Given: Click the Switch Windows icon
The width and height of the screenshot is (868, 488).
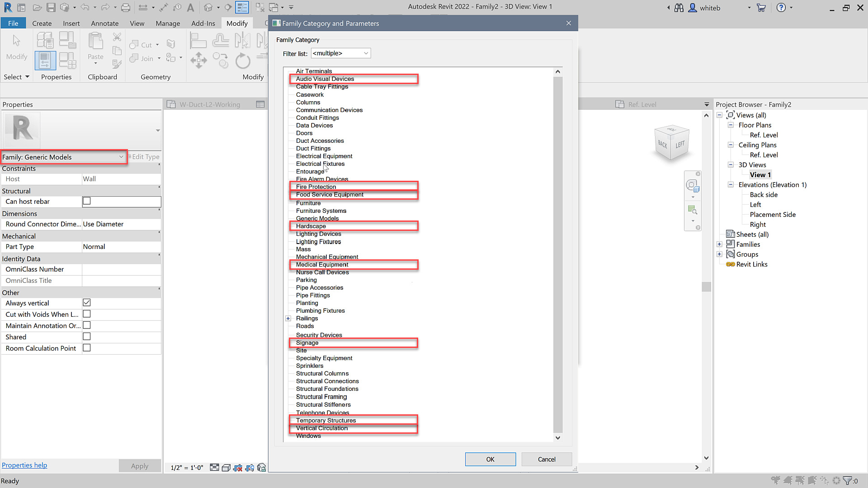Looking at the screenshot, I should pos(273,7).
